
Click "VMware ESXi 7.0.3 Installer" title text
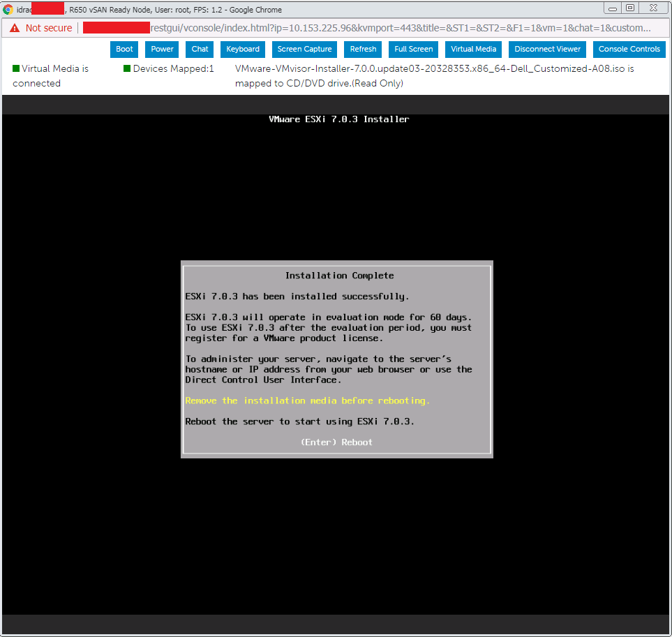tap(339, 119)
